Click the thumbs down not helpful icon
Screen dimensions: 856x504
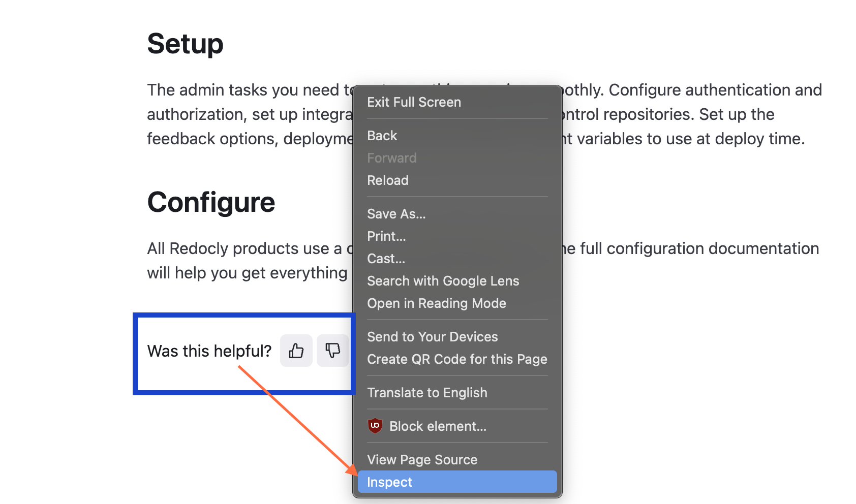(333, 351)
